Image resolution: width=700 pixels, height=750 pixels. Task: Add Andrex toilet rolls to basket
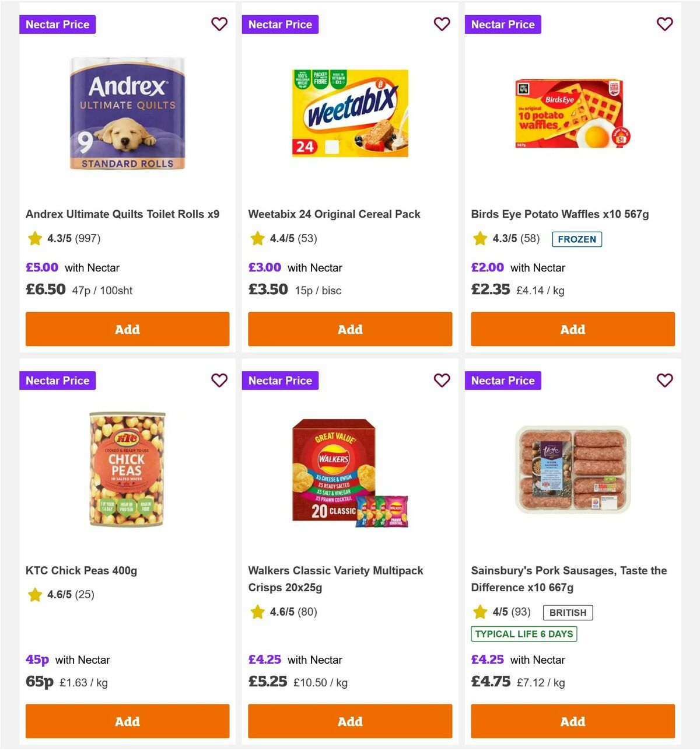127,329
